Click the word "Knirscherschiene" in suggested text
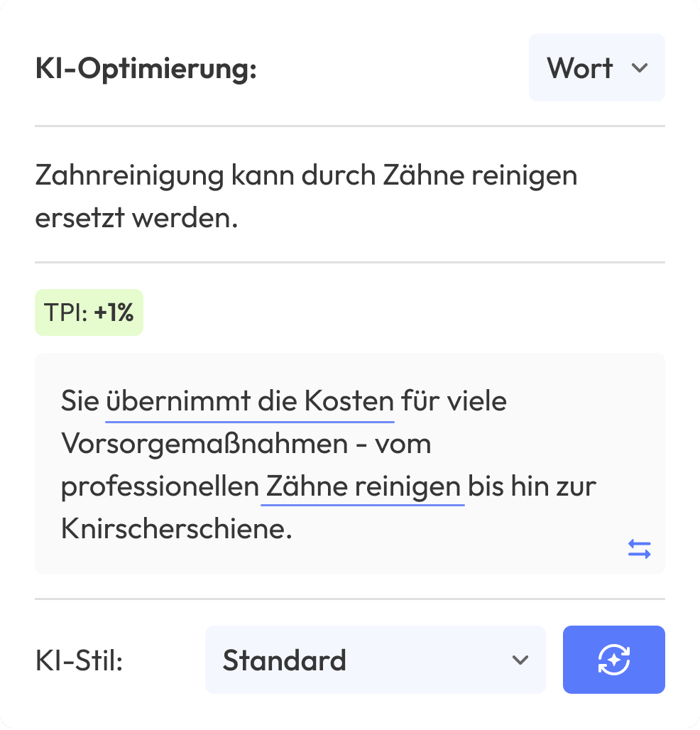 pos(177,530)
